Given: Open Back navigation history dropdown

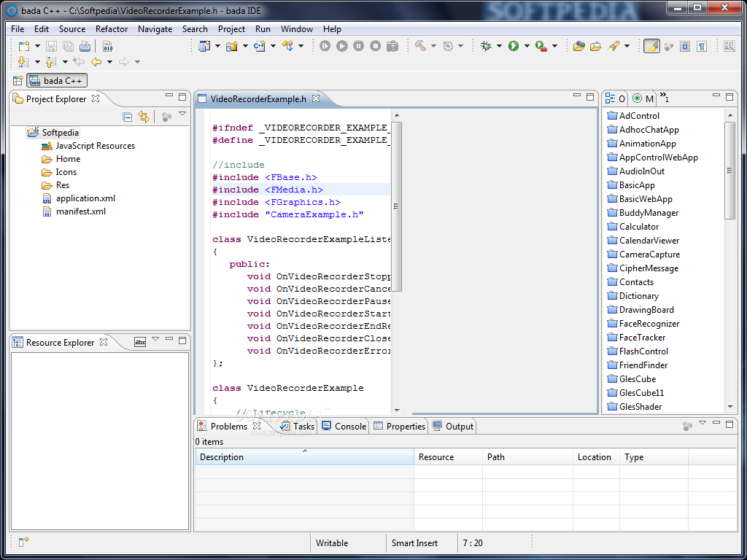Looking at the screenshot, I should [x=109, y=62].
